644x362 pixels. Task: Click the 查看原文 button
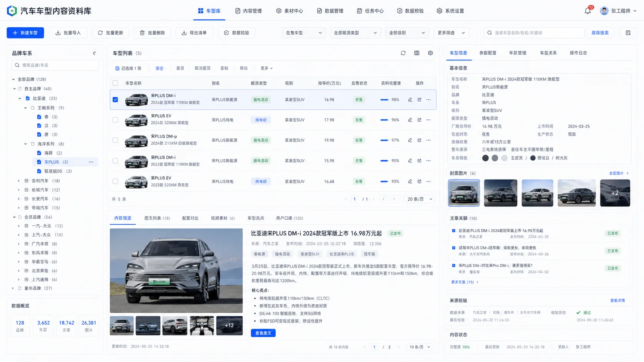point(263,333)
